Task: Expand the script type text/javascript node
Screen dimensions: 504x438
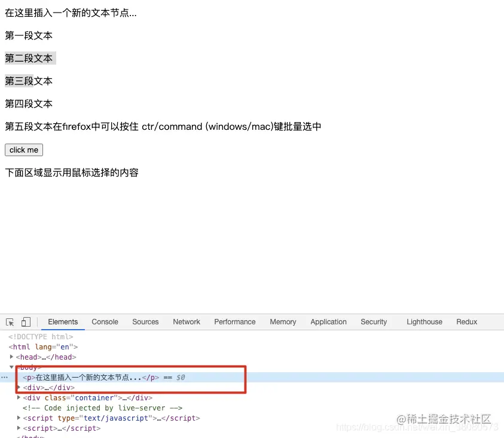Action: (x=19, y=418)
